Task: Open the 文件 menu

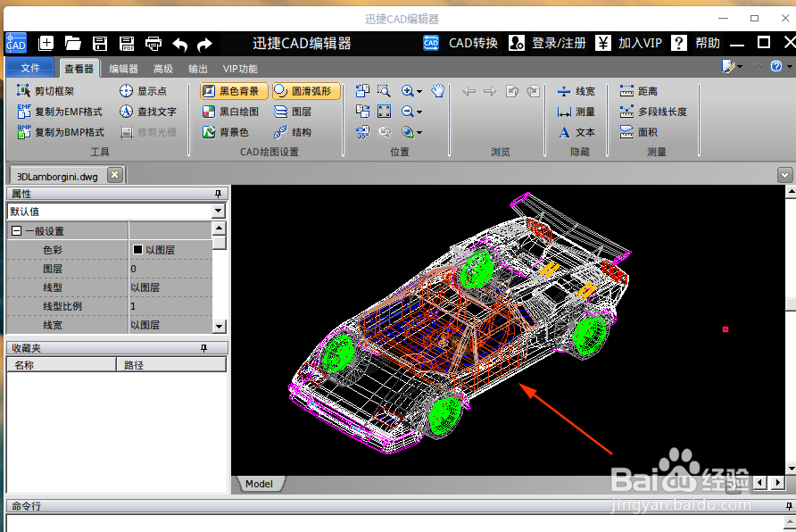Action: (30, 68)
